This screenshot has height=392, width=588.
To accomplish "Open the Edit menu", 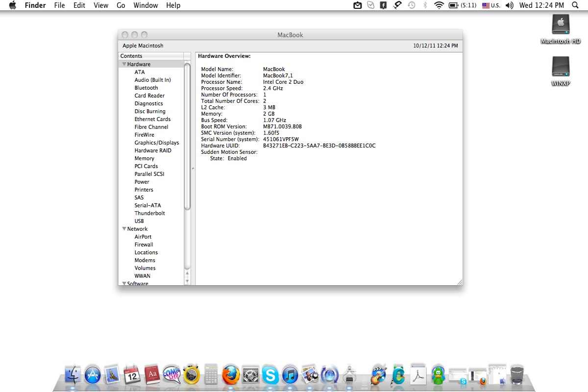I will tap(79, 5).
